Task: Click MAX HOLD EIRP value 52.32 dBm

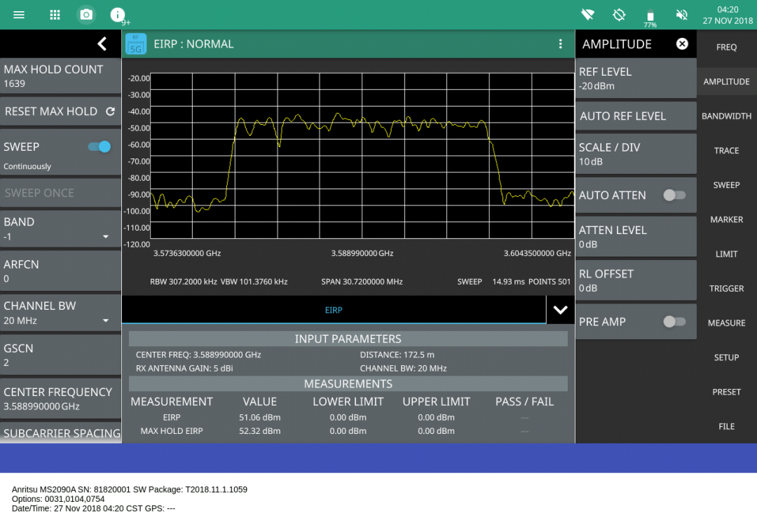Action: click(260, 430)
